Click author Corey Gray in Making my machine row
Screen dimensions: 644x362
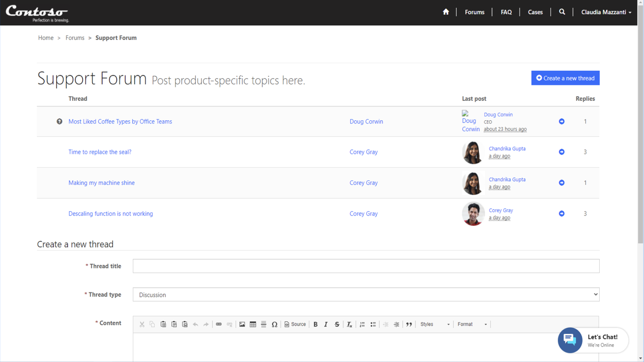pos(363,183)
